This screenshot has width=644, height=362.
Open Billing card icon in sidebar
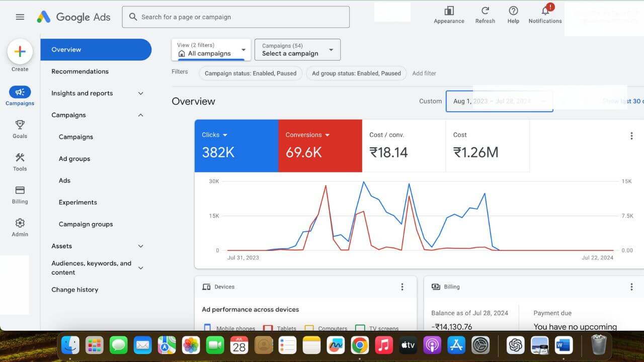coord(20,191)
